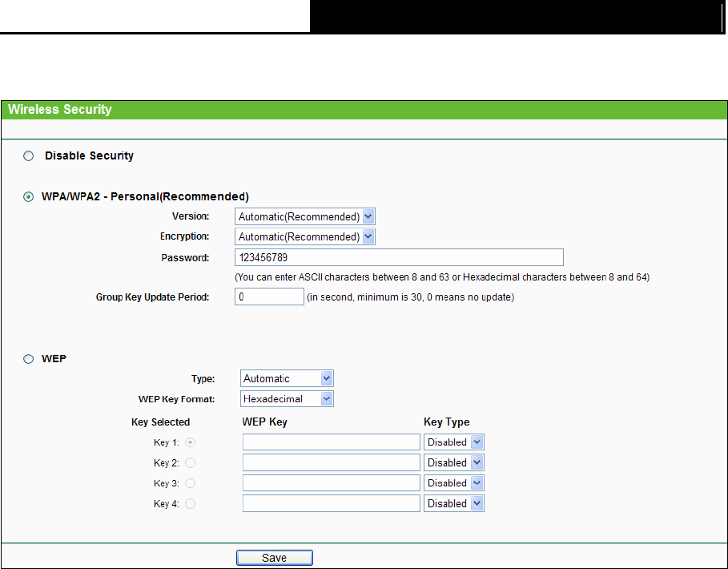
Task: Select the WPA/WPA2 - Personal radio button
Action: click(x=29, y=197)
